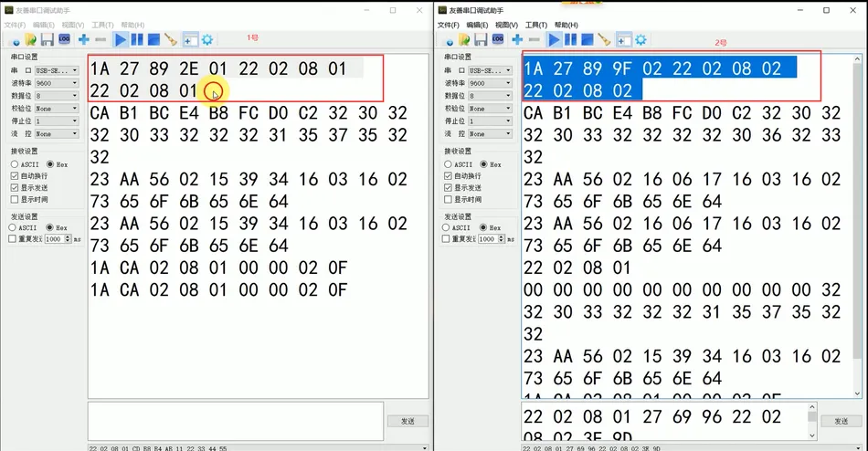Image resolution: width=868 pixels, height=451 pixels.
Task: Expand the 校验位 None dropdown in right window
Action: click(490, 109)
